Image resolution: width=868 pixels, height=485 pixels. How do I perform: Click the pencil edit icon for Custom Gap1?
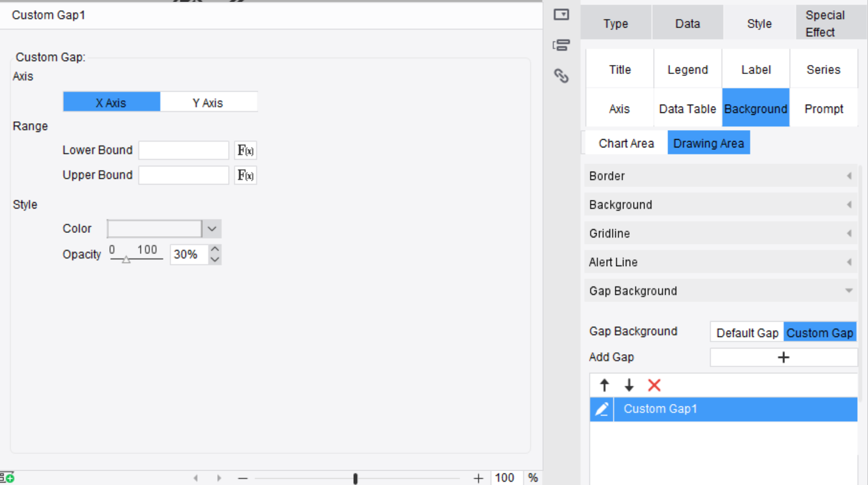[x=602, y=409]
